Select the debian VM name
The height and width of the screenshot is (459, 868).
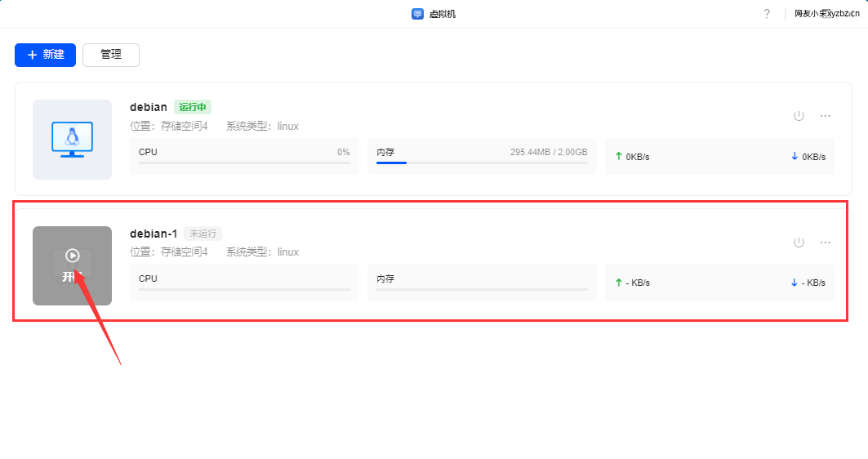[x=149, y=107]
